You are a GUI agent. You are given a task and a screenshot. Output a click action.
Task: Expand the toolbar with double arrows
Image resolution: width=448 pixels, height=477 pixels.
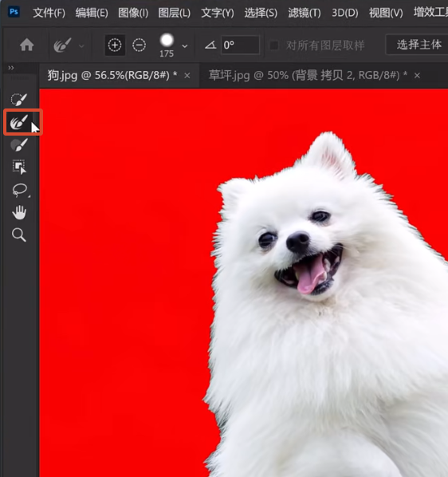[x=11, y=68]
